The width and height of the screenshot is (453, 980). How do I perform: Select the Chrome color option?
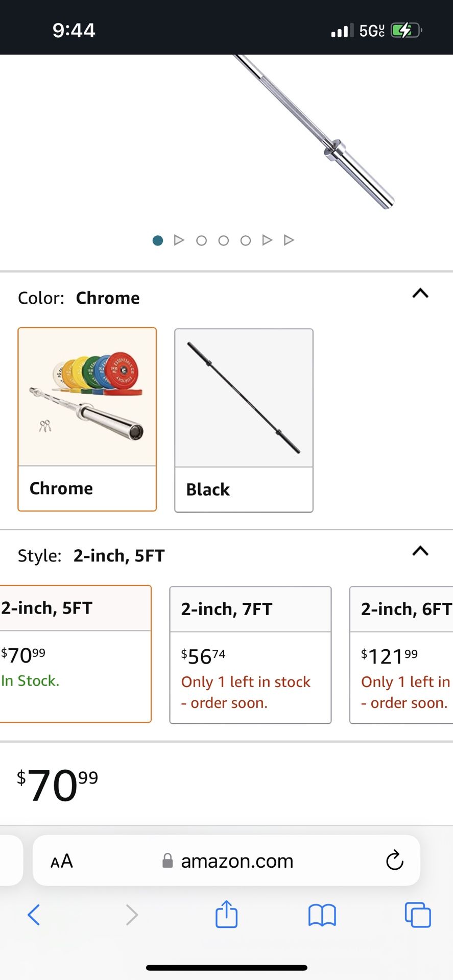(87, 419)
